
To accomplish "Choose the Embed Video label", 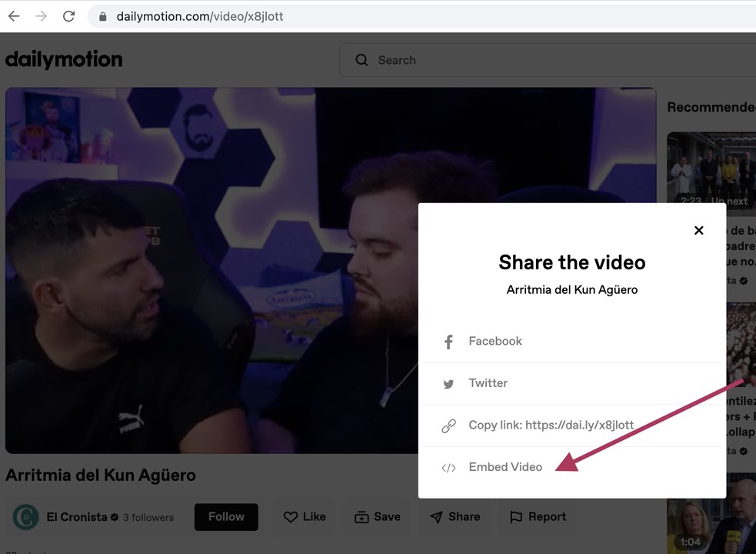I will (505, 466).
